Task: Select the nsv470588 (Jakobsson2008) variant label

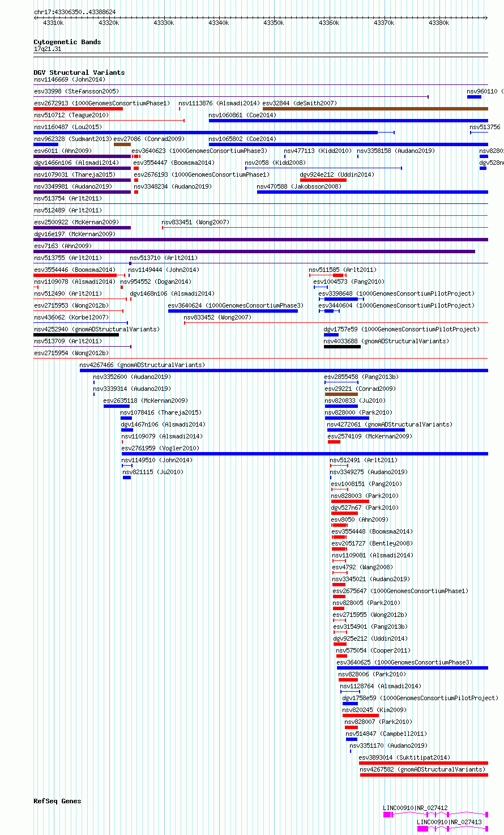Action: [x=299, y=186]
